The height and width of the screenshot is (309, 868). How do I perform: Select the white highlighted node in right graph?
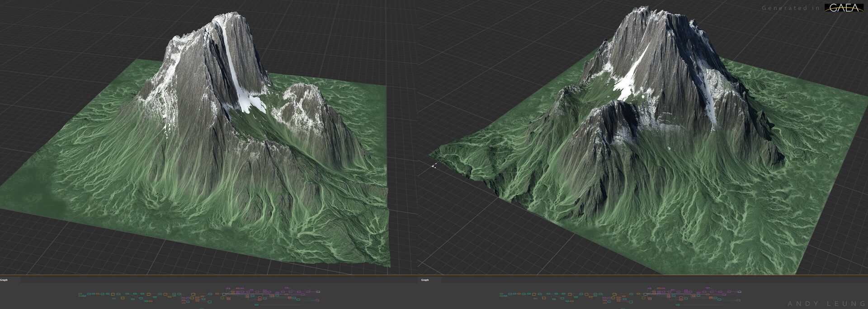(645, 294)
